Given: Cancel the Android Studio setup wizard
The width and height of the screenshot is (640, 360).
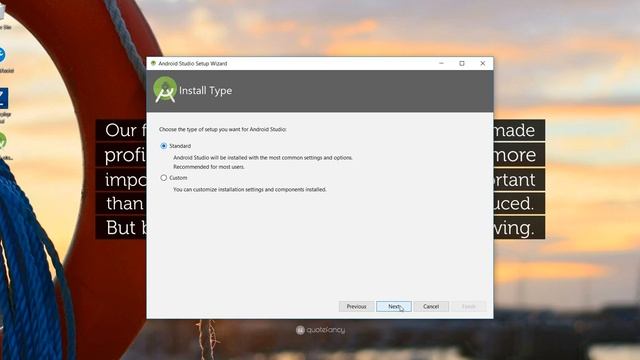Looking at the screenshot, I should (x=431, y=307).
